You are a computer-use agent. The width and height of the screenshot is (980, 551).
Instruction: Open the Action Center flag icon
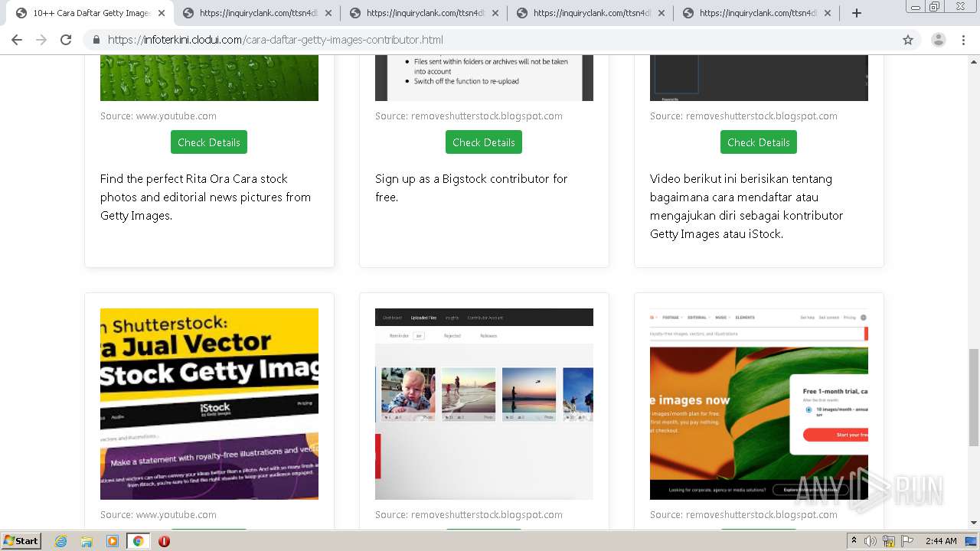click(x=907, y=541)
